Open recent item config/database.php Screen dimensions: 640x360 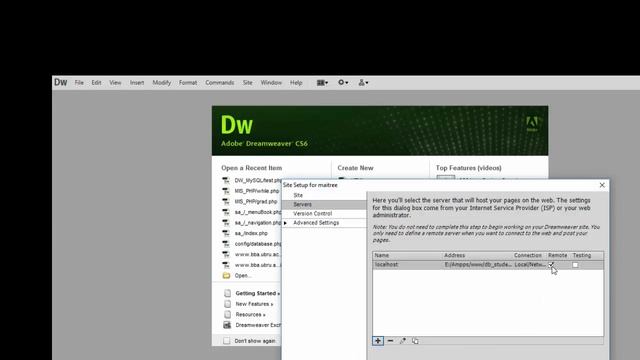coord(258,244)
